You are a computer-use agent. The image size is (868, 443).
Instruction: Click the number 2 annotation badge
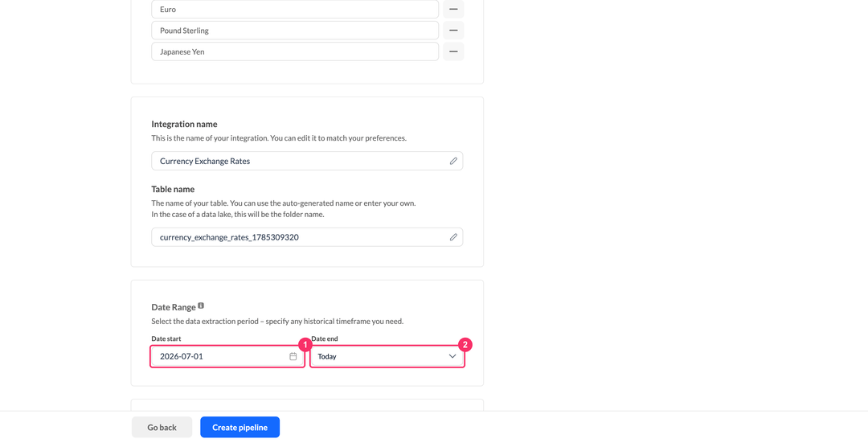click(x=465, y=344)
